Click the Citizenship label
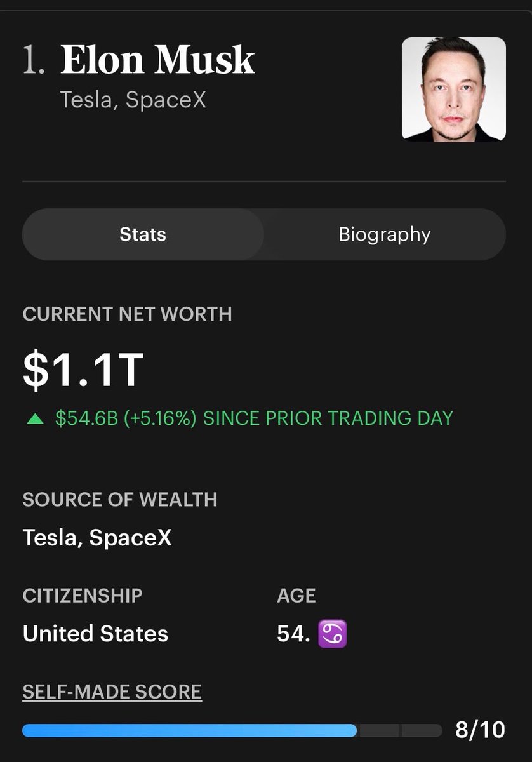The width and height of the screenshot is (532, 762). coord(83,596)
